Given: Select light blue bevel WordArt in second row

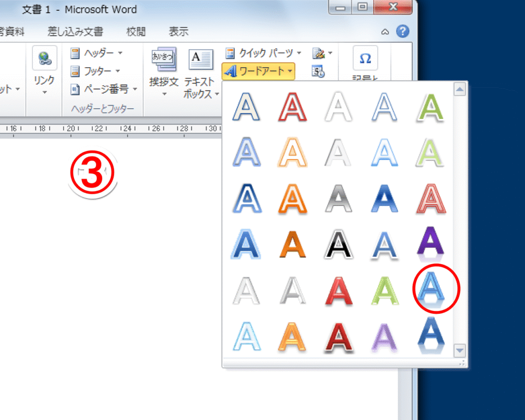Looking at the screenshot, I should pos(246,152).
